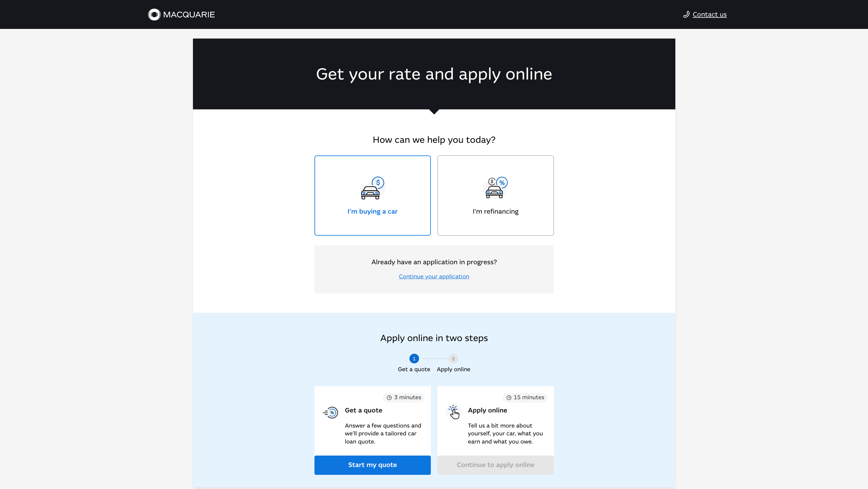Click the phone icon beside Contact us
This screenshot has width=868, height=489.
pos(686,14)
